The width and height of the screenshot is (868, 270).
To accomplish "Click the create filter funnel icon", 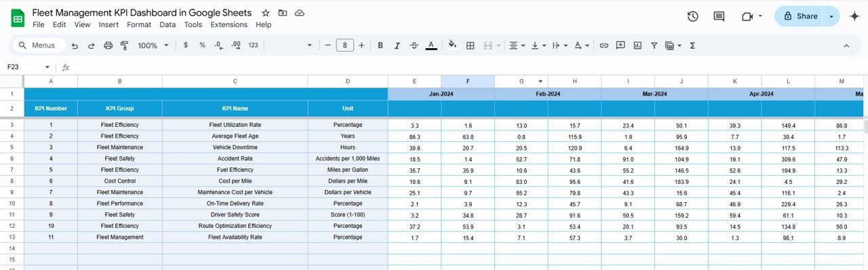I will tap(654, 45).
